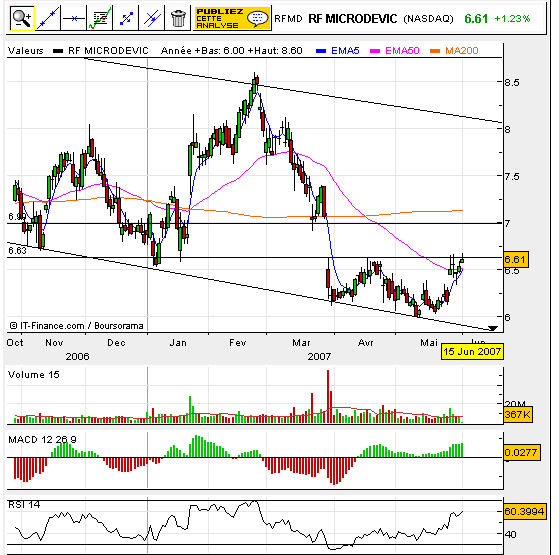Click the 8.5 price axis label
This screenshot has width=559, height=555.
[512, 82]
